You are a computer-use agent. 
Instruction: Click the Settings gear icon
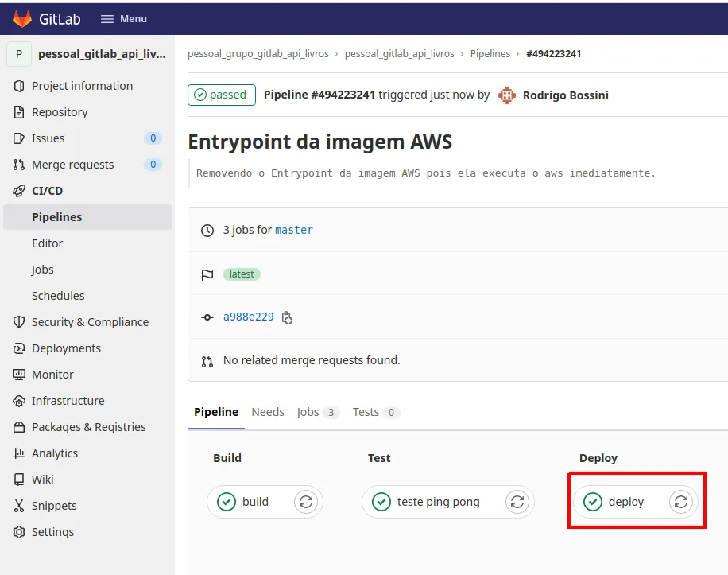pos(19,532)
